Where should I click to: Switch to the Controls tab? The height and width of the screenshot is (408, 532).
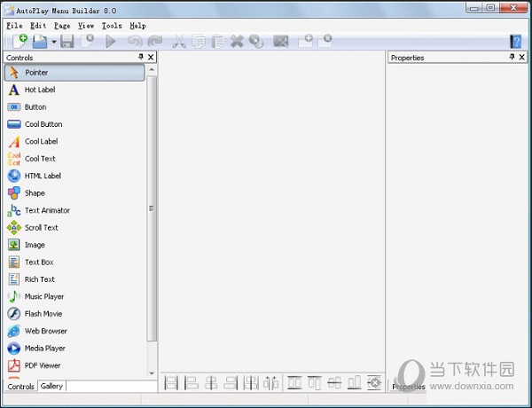[x=20, y=387]
